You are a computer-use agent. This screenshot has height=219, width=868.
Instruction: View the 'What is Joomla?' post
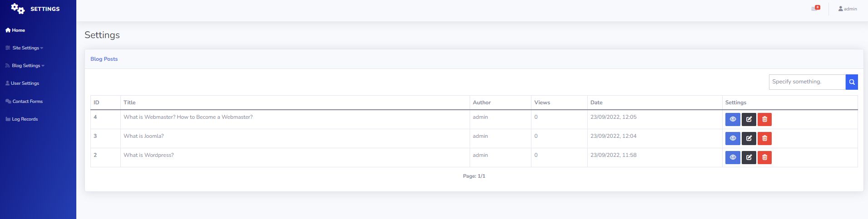point(733,138)
